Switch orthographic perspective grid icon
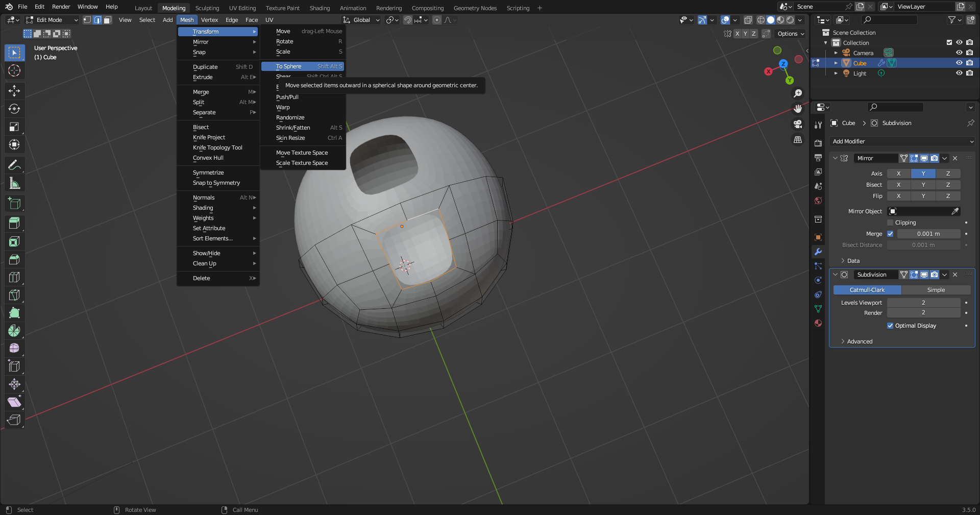This screenshot has height=515, width=980. (x=798, y=139)
